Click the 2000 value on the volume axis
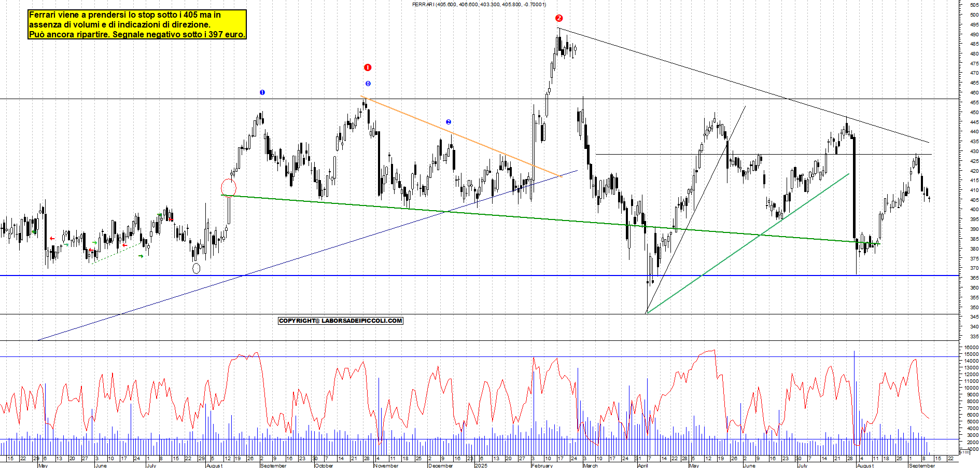980x468 pixels. pos(972,443)
